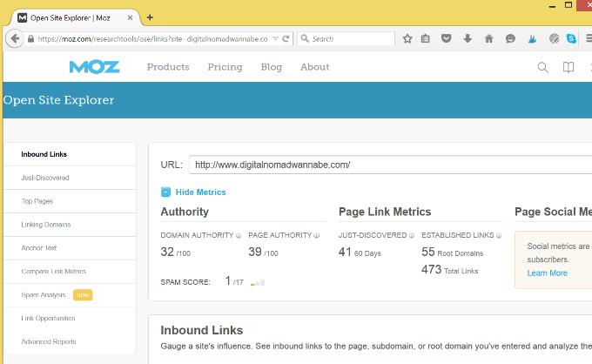Click the Skype extension icon
This screenshot has width=592, height=364.
(571, 39)
